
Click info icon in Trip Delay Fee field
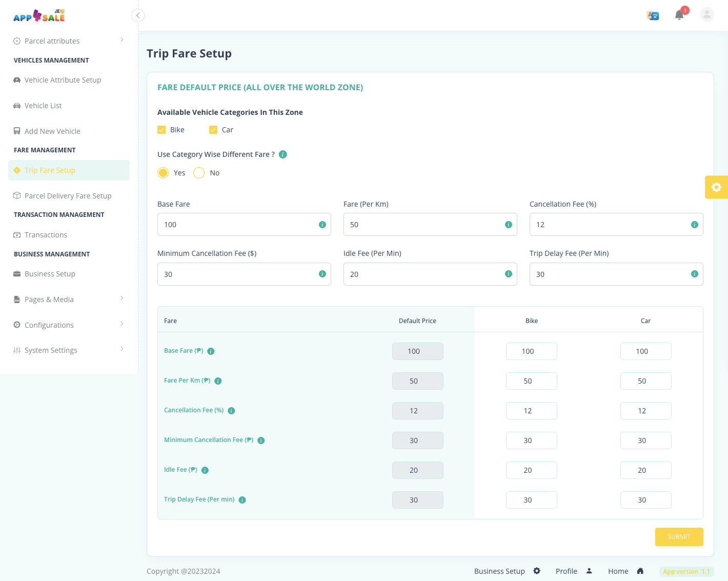pyautogui.click(x=695, y=274)
